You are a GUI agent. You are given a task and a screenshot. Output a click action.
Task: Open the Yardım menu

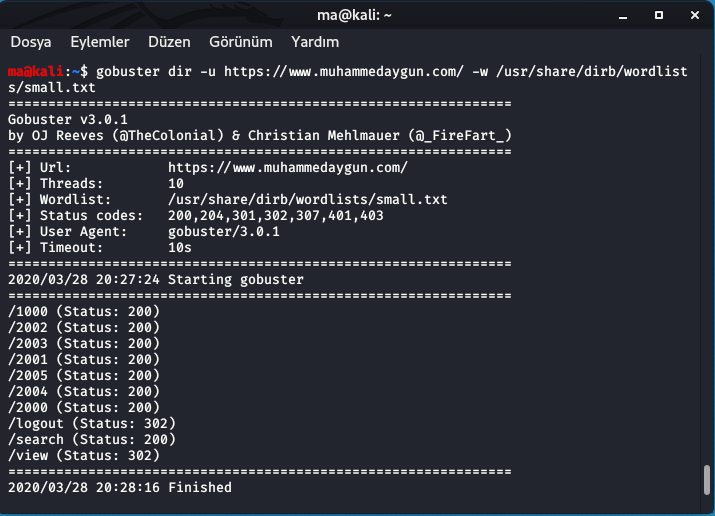click(315, 42)
